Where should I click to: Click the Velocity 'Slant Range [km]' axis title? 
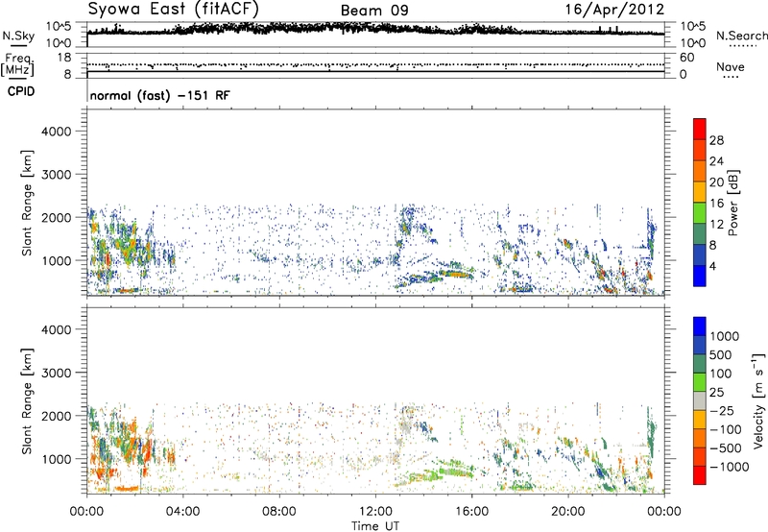click(27, 401)
